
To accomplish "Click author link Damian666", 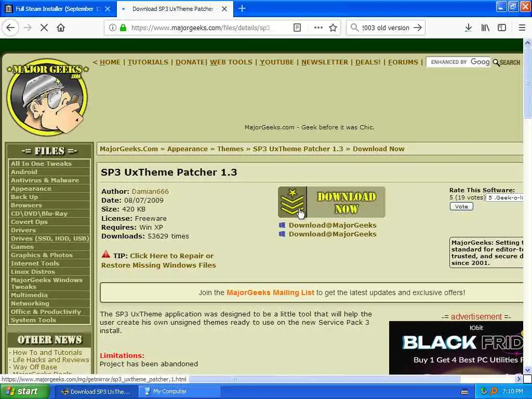I will coord(150,191).
